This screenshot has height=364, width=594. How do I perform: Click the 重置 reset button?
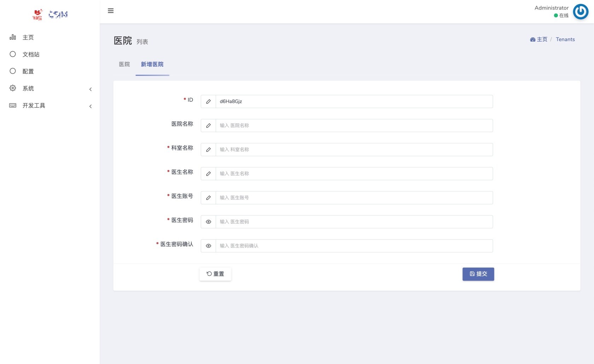pyautogui.click(x=215, y=274)
